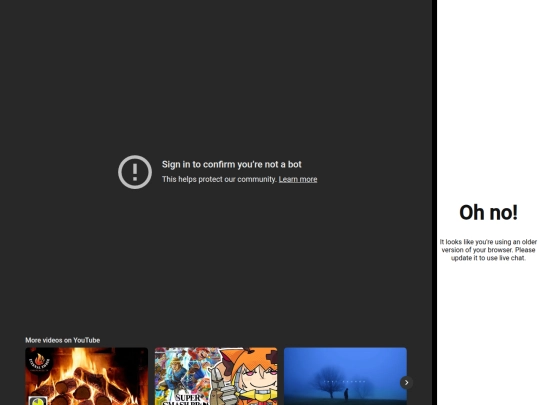
Task: Click the flame channel logo on fireplace thumbnail
Action: (x=40, y=362)
